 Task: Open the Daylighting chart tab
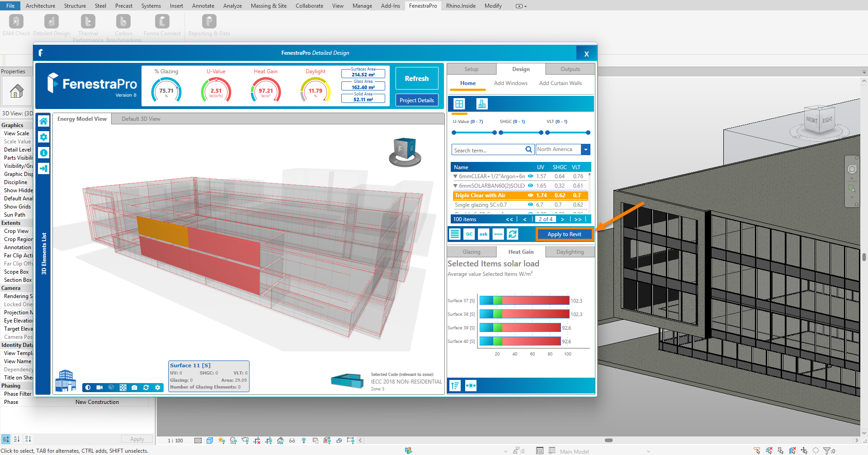coord(570,252)
